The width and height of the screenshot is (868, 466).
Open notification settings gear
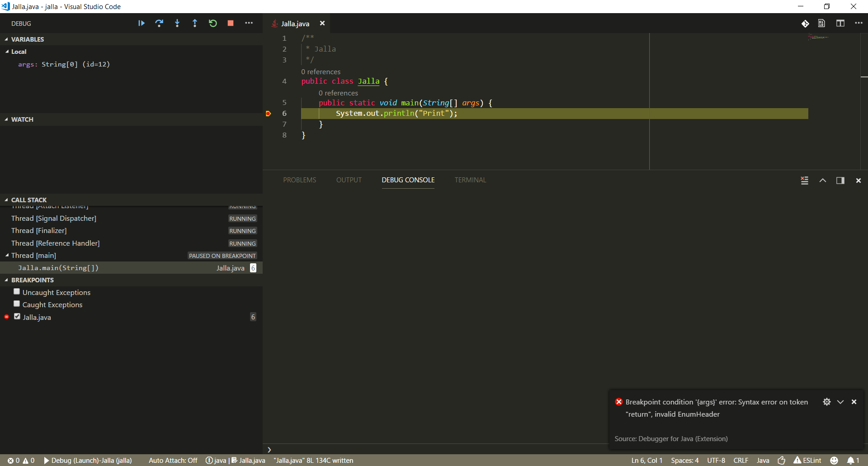click(827, 402)
